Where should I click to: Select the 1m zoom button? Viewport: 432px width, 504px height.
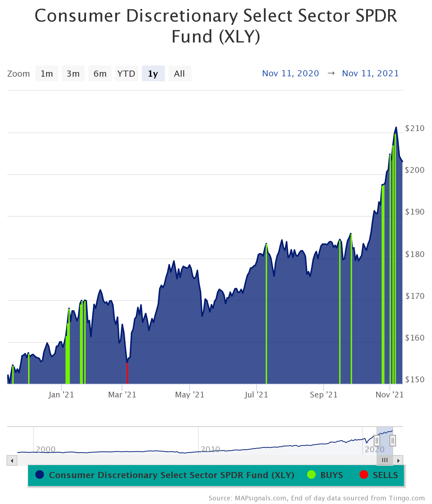point(47,73)
